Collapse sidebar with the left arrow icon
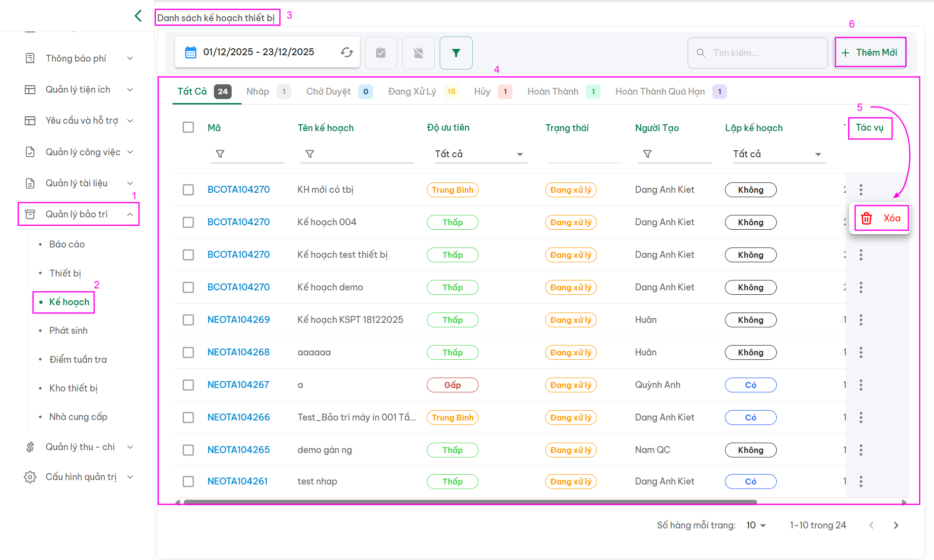 tap(138, 16)
